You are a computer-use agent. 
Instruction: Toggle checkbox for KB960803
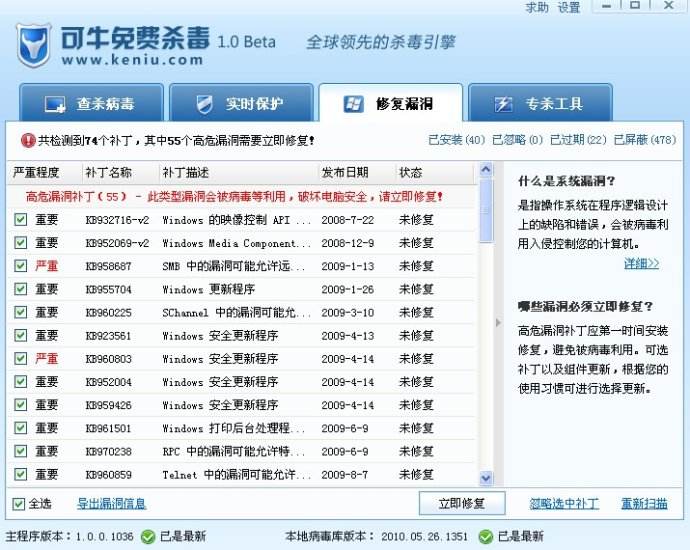point(21,359)
